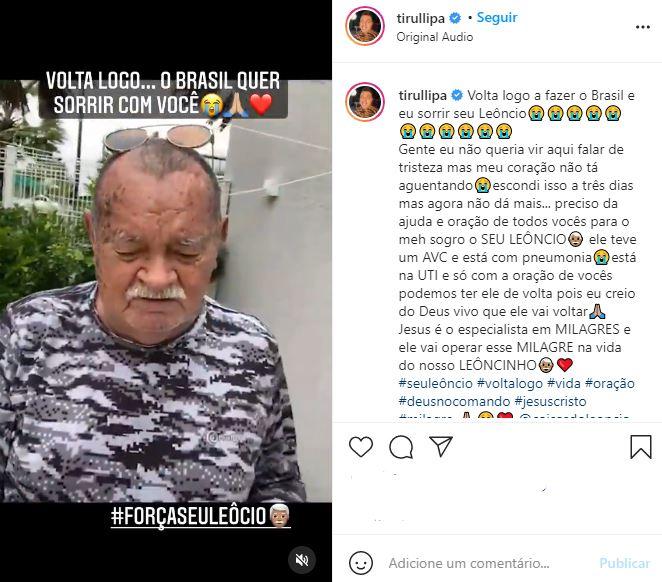Follow tirullipa with Seguir button
The width and height of the screenshot is (662, 582).
coord(497,17)
